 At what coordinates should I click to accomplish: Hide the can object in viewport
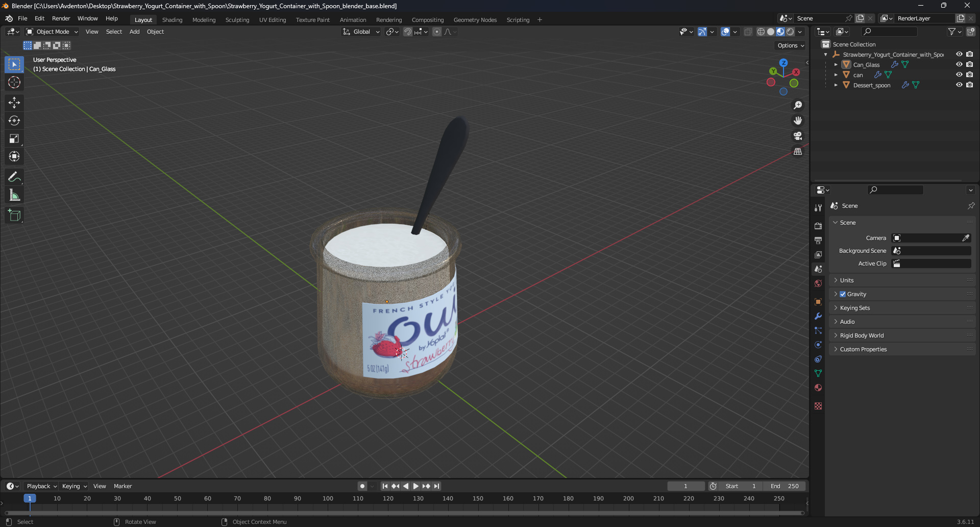click(x=959, y=75)
